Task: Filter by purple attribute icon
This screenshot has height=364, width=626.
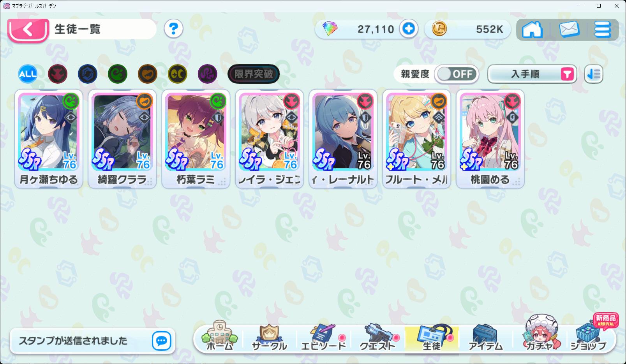Action: click(x=208, y=74)
